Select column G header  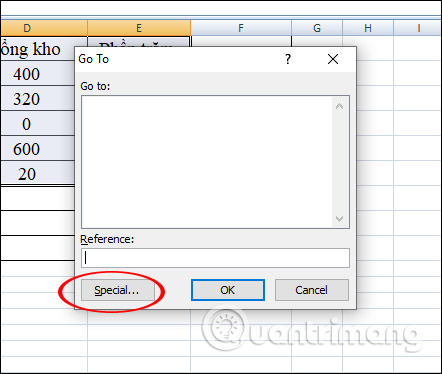pyautogui.click(x=317, y=28)
